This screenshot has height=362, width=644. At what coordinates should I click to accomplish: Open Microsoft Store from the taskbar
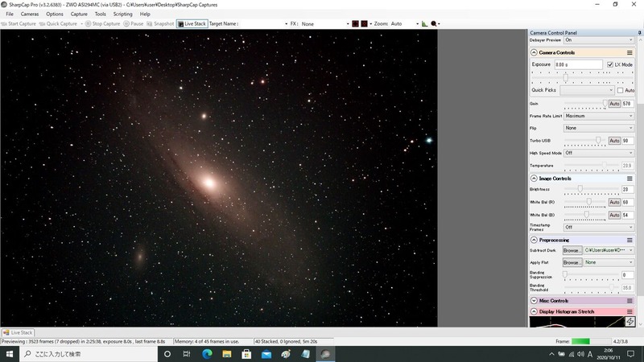pos(246,354)
